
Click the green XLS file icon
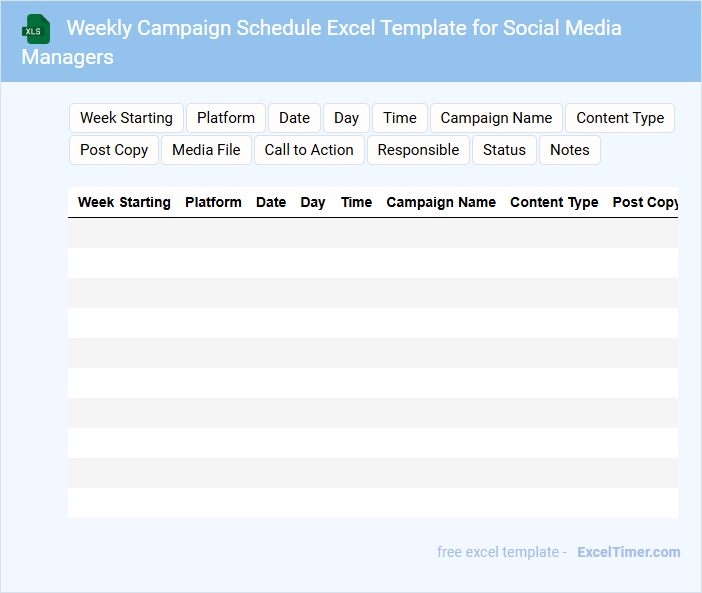pyautogui.click(x=37, y=29)
